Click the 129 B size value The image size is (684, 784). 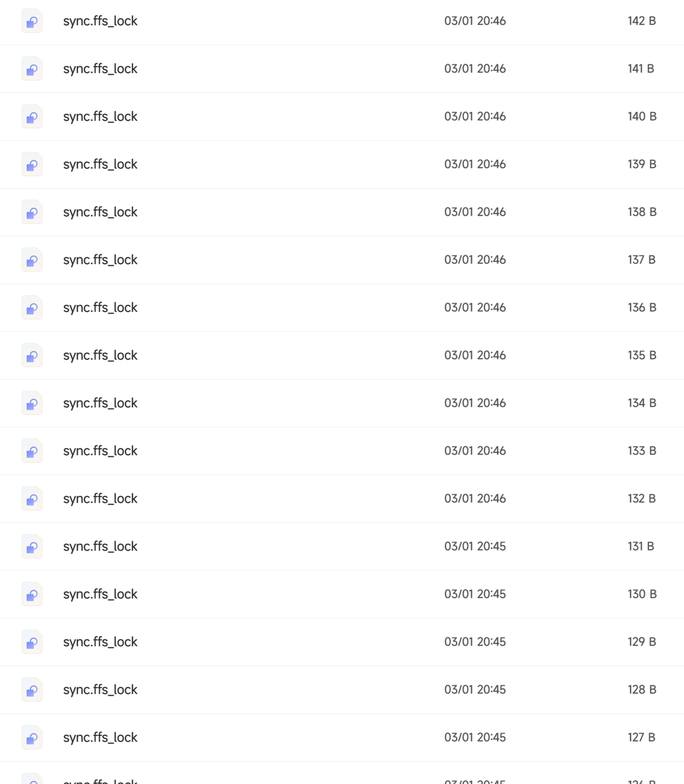click(642, 642)
